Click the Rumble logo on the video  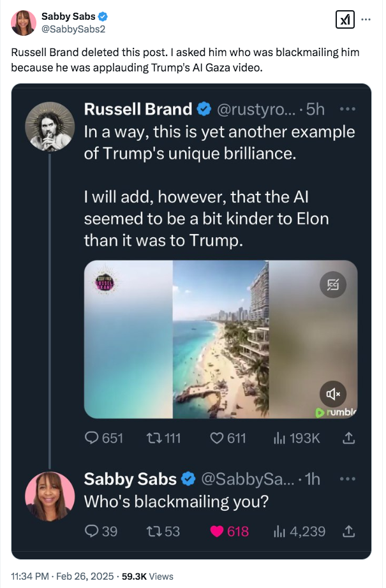337,412
